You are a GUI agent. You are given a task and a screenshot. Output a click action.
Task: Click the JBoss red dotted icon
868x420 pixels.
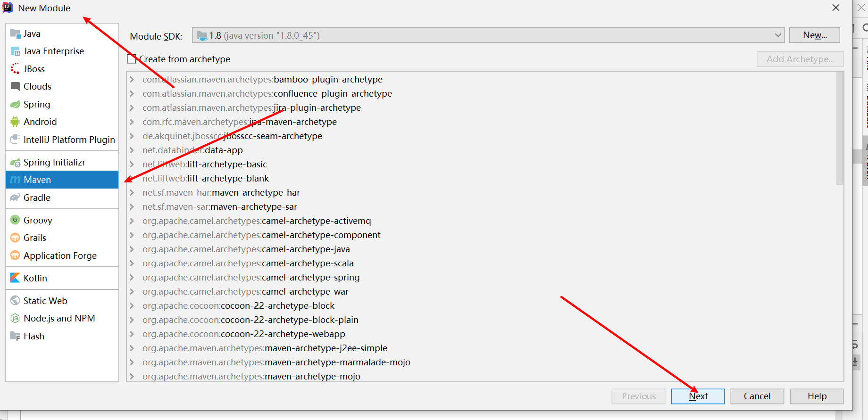(15, 69)
